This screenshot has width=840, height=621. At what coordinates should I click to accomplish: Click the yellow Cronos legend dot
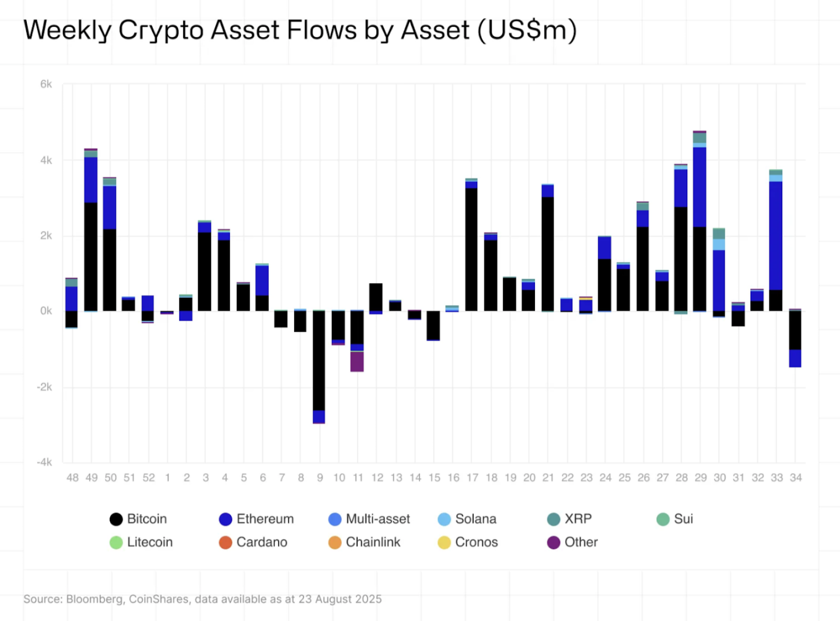(444, 542)
